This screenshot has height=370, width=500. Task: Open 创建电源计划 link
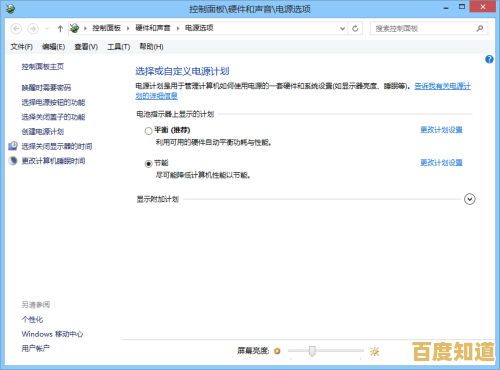pyautogui.click(x=43, y=132)
